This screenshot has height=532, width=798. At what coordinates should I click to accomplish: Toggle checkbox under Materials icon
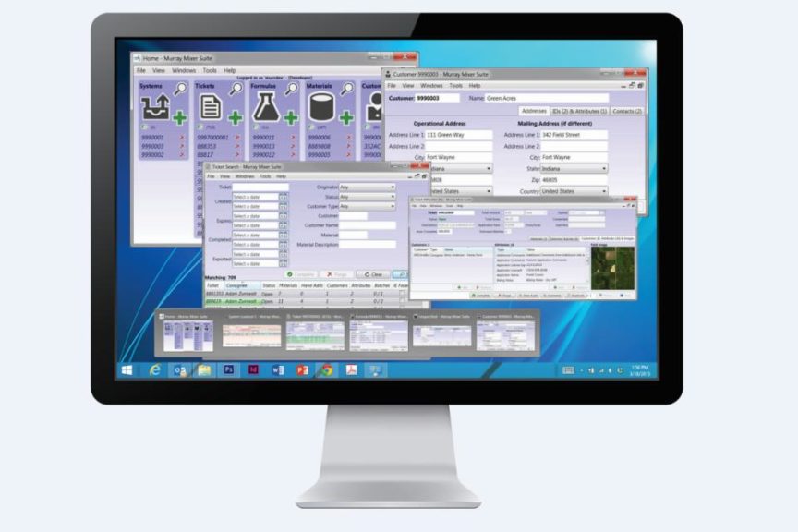click(312, 127)
